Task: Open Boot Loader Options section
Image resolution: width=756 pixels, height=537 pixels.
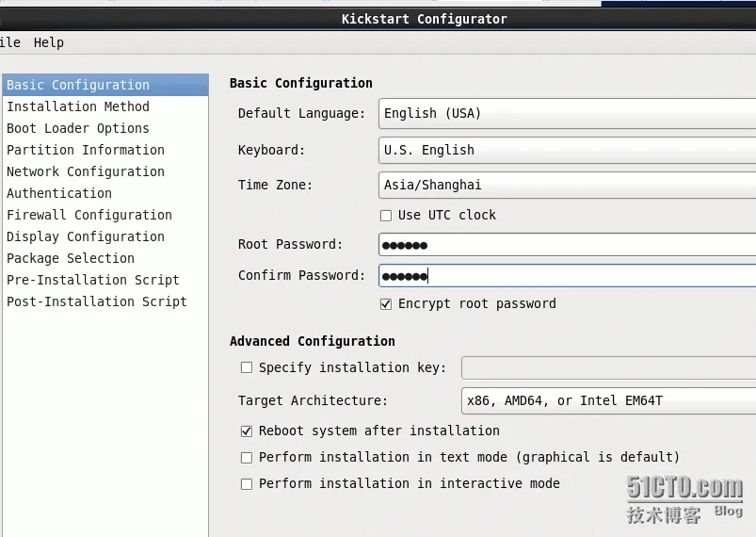Action: [105, 128]
